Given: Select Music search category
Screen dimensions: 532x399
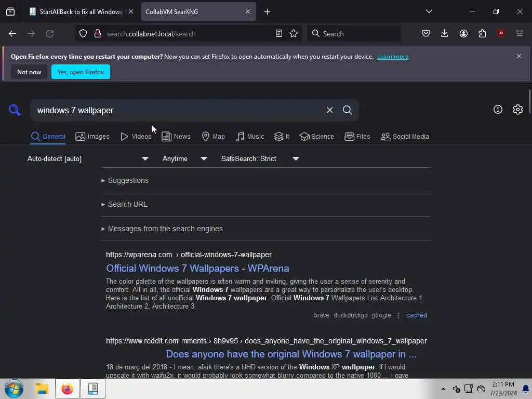Looking at the screenshot, I should [250, 137].
